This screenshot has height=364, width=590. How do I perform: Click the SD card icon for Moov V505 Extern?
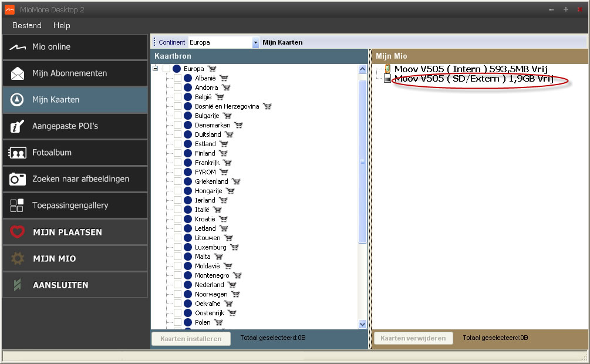[x=387, y=78]
